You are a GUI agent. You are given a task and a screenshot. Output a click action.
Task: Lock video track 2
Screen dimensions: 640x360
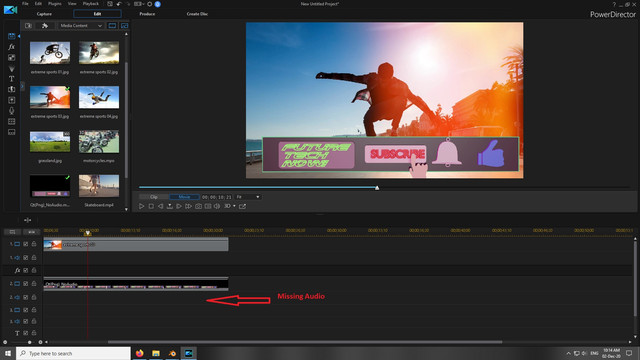[34, 284]
